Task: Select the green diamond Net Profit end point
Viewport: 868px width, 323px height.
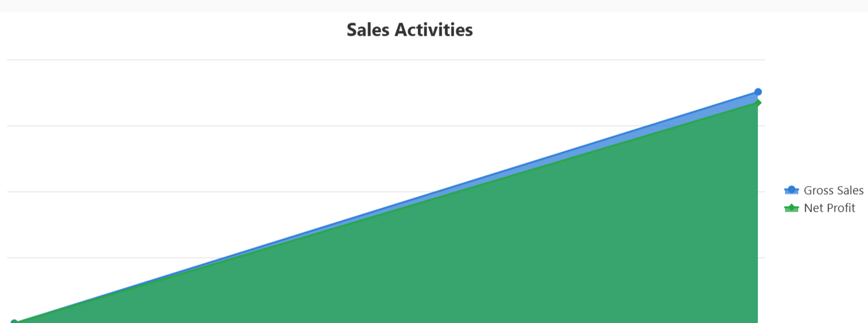Action: (758, 102)
